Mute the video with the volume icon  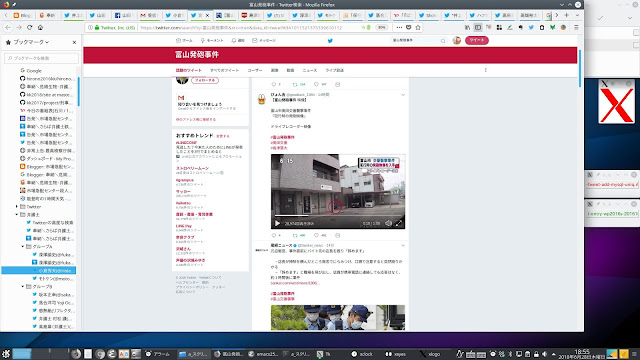[x=388, y=223]
